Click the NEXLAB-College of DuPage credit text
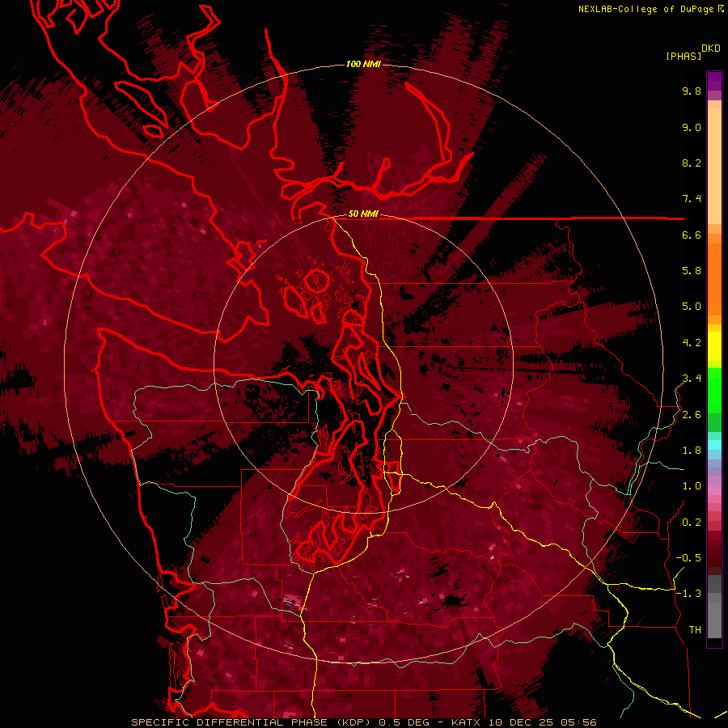728x728 pixels. 647,9
